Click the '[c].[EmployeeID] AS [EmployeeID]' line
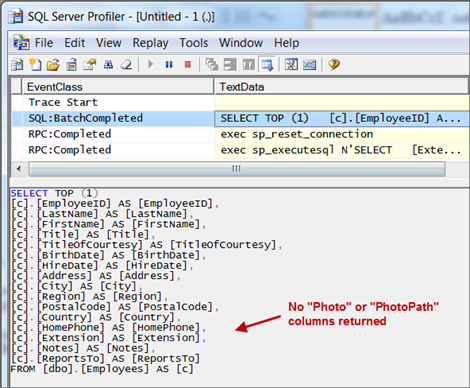Image resolution: width=470 pixels, height=388 pixels. [115, 203]
